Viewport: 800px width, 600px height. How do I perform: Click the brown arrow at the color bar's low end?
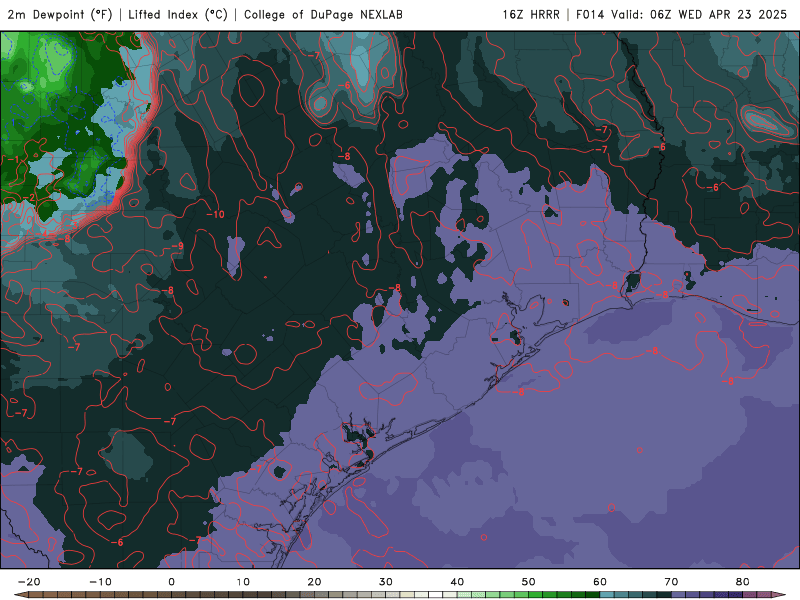[x=20, y=595]
